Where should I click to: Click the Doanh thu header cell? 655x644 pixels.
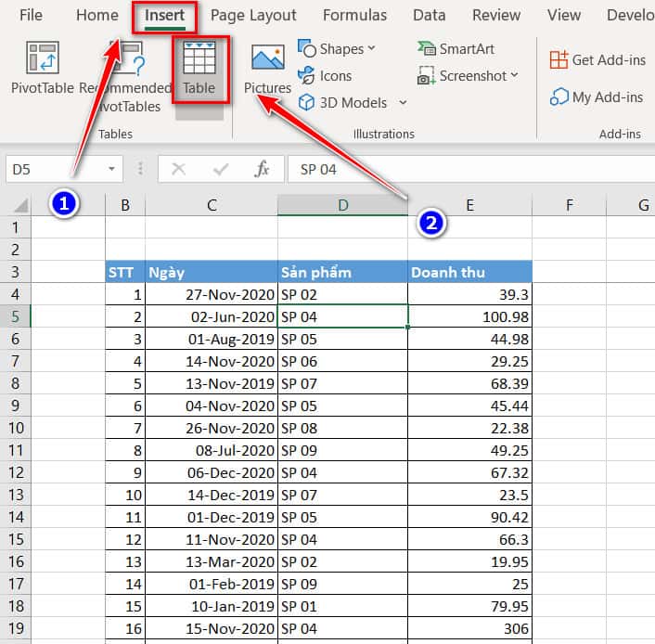pos(469,272)
